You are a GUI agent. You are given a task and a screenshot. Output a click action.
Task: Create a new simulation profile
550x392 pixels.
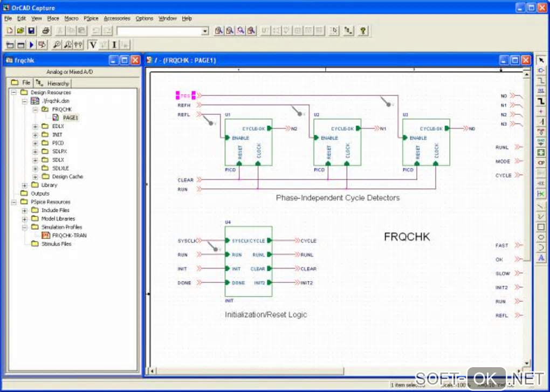(x=10, y=45)
